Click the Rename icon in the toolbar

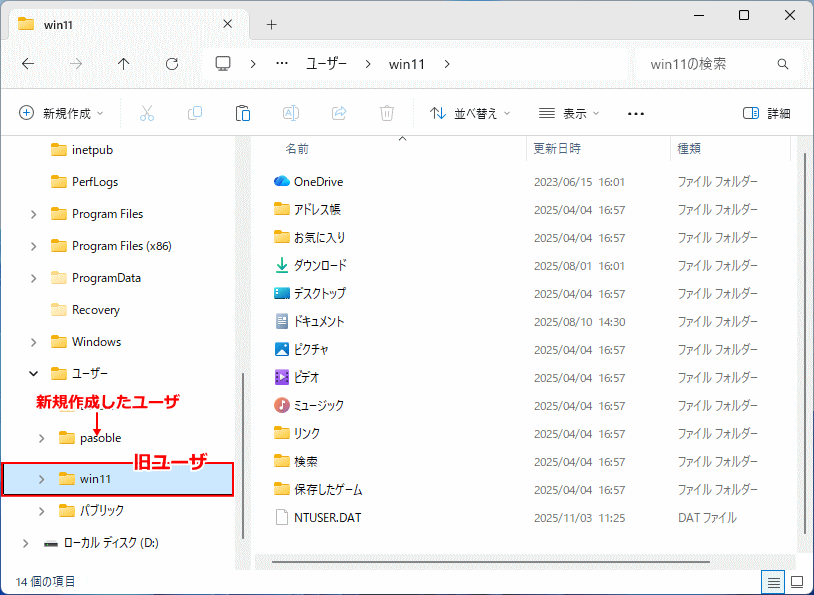click(291, 113)
